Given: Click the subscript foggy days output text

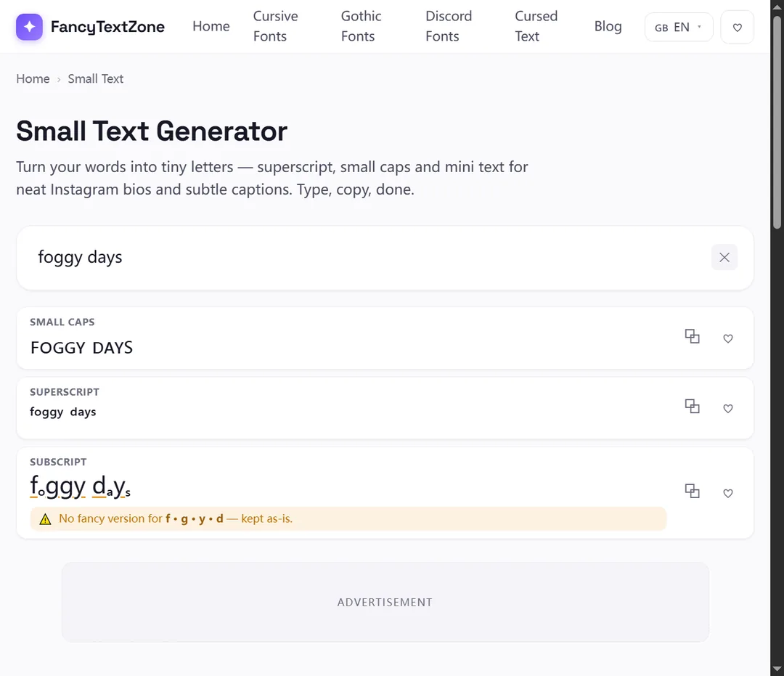Looking at the screenshot, I should pos(80,486).
